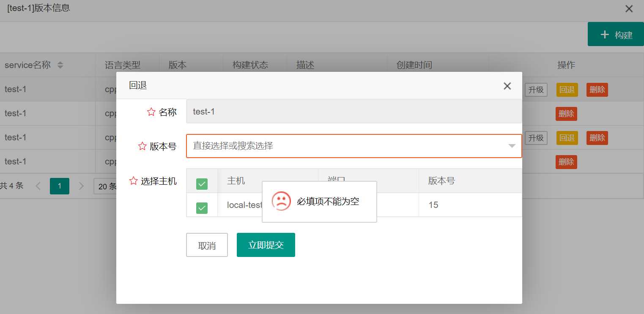The width and height of the screenshot is (644, 314).
Task: Click the 主机 column header
Action: [236, 181]
